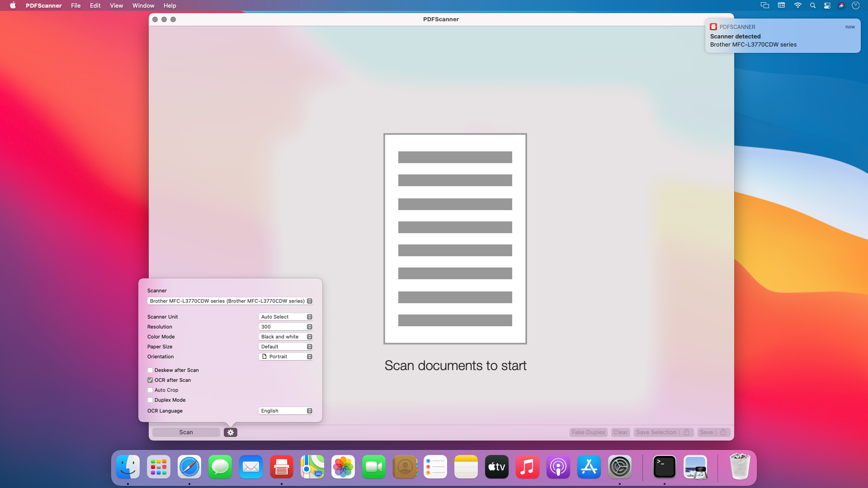Open Finder from the dock
Screen dimensions: 868x488
pos(128,467)
